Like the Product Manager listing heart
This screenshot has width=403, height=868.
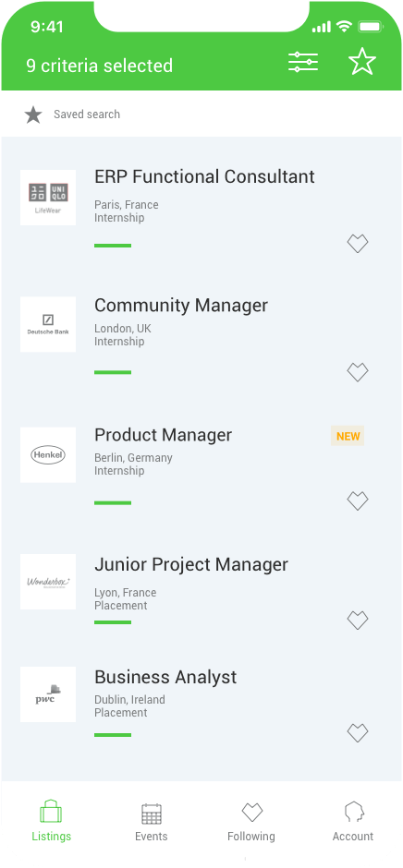[x=358, y=501]
